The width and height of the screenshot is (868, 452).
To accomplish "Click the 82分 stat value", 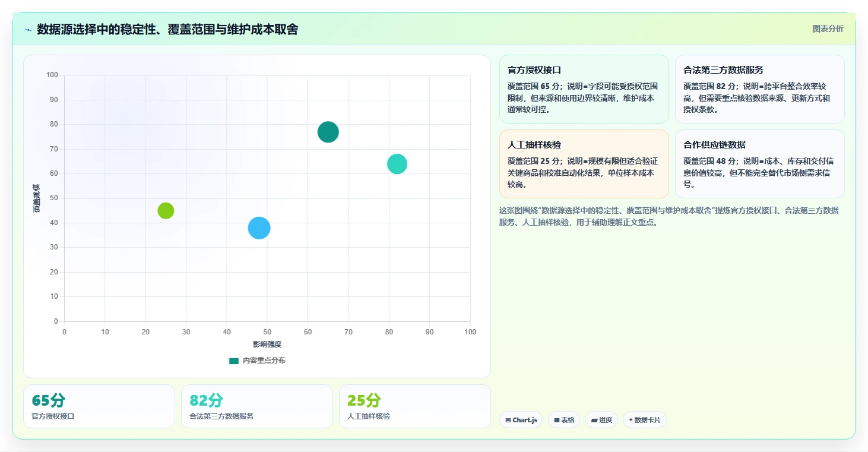I will 206,400.
